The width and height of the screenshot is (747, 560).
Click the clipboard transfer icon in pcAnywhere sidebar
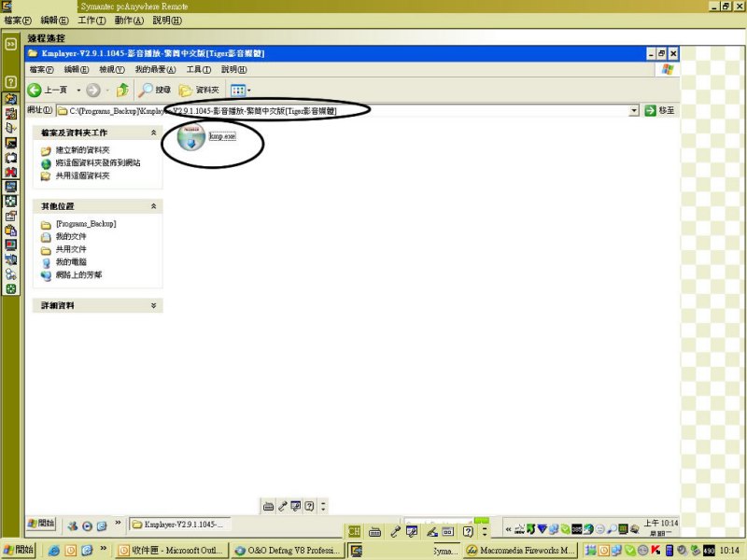pyautogui.click(x=10, y=231)
